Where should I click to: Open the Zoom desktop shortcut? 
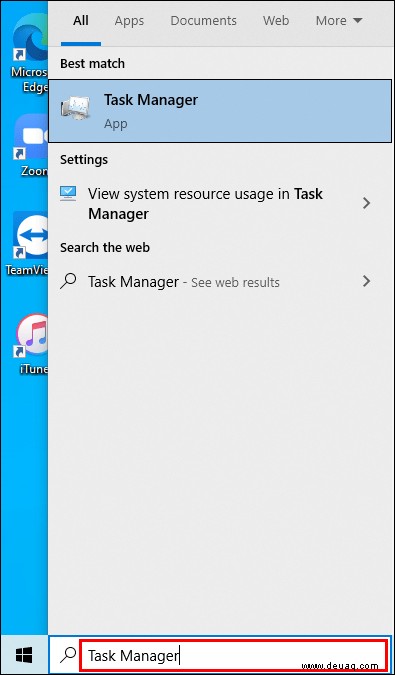tap(32, 146)
